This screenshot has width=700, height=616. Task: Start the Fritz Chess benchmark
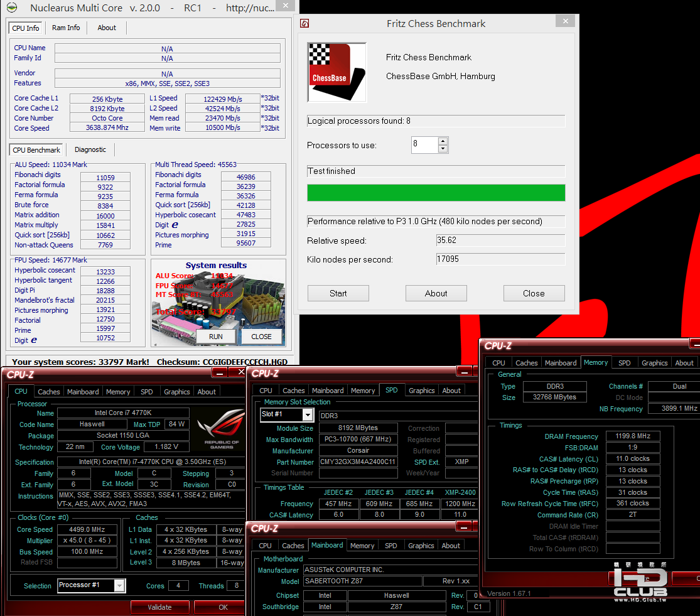pos(338,293)
